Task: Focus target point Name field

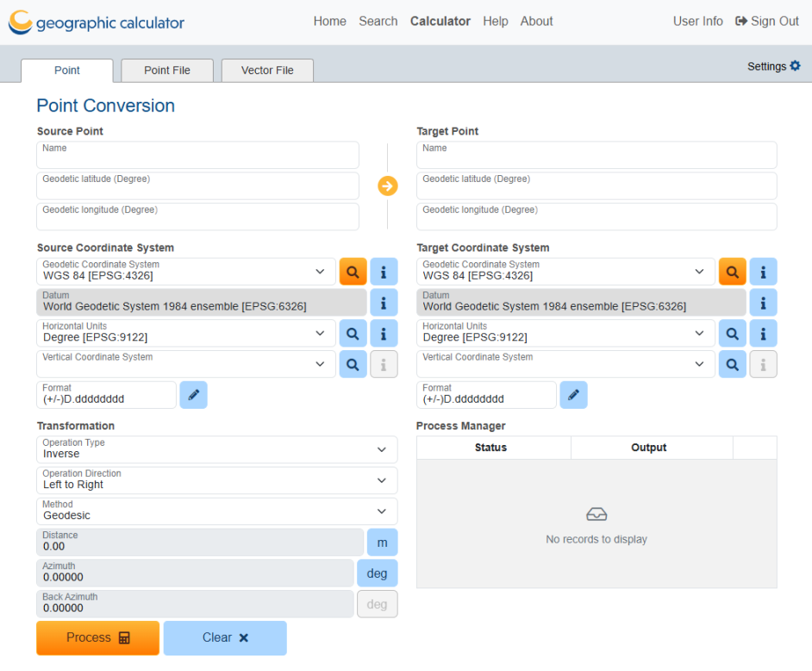Action: pyautogui.click(x=597, y=155)
